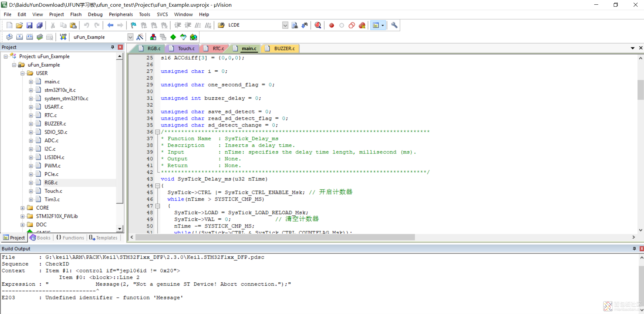Select BUZZER.c in the project tree
Image resolution: width=644 pixels, height=314 pixels.
(55, 124)
